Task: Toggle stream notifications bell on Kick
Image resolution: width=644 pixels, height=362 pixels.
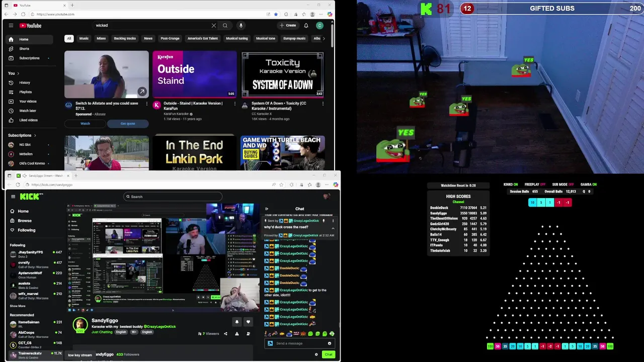Action: coord(237,322)
